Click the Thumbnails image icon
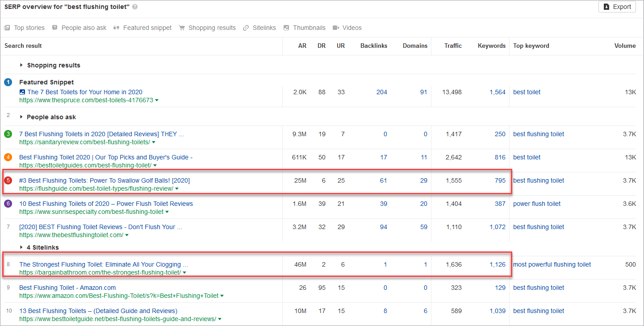 286,28
